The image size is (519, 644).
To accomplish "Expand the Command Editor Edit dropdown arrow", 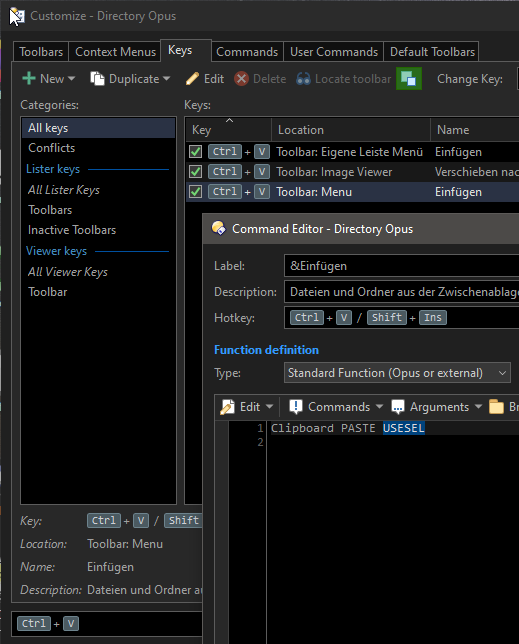I will click(269, 407).
